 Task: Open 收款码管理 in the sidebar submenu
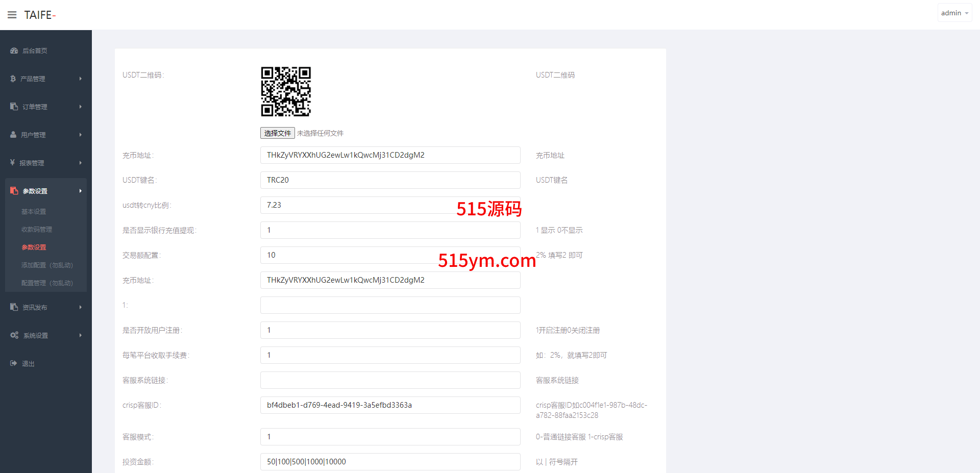click(x=37, y=229)
